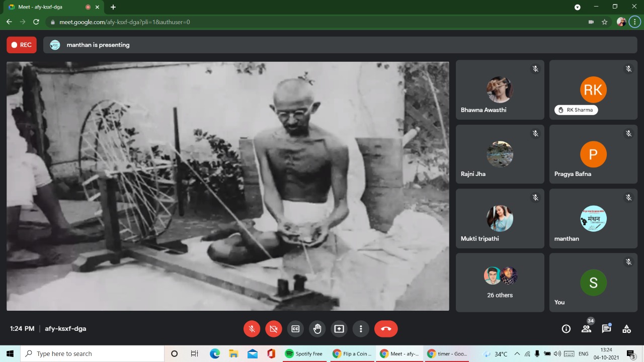644x362 pixels.
Task: Show the participants people panel
Action: tap(586, 329)
